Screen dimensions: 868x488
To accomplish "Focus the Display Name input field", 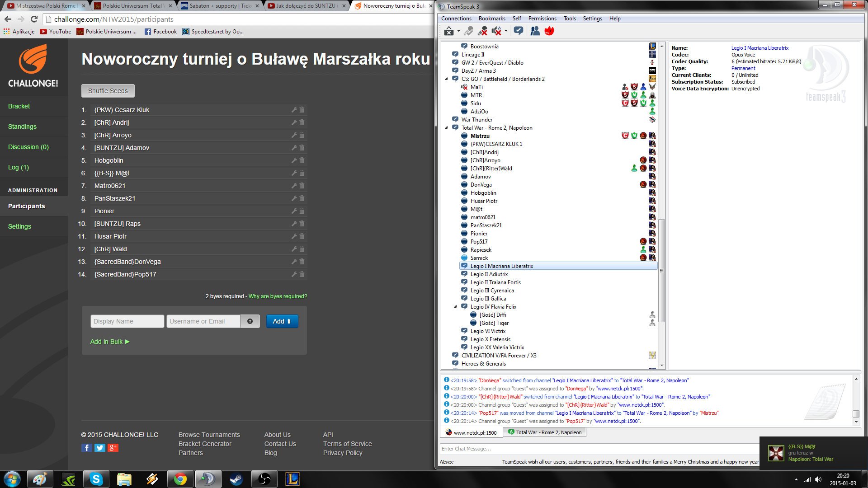I will click(127, 321).
